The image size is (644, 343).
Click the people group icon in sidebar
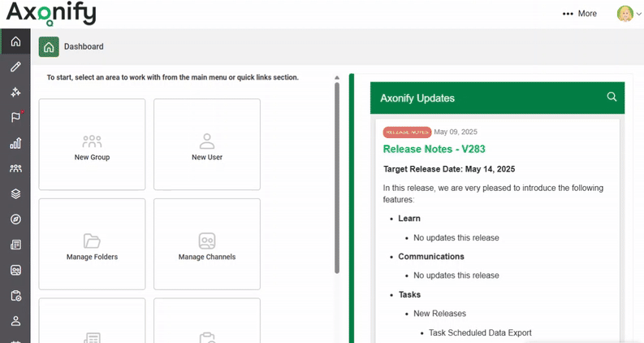click(x=15, y=168)
